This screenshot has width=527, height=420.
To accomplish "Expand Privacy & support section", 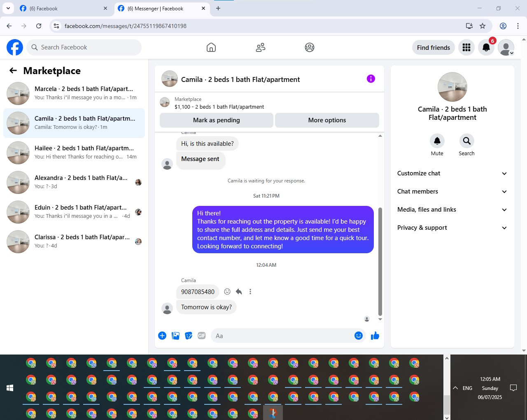I will coord(452,228).
